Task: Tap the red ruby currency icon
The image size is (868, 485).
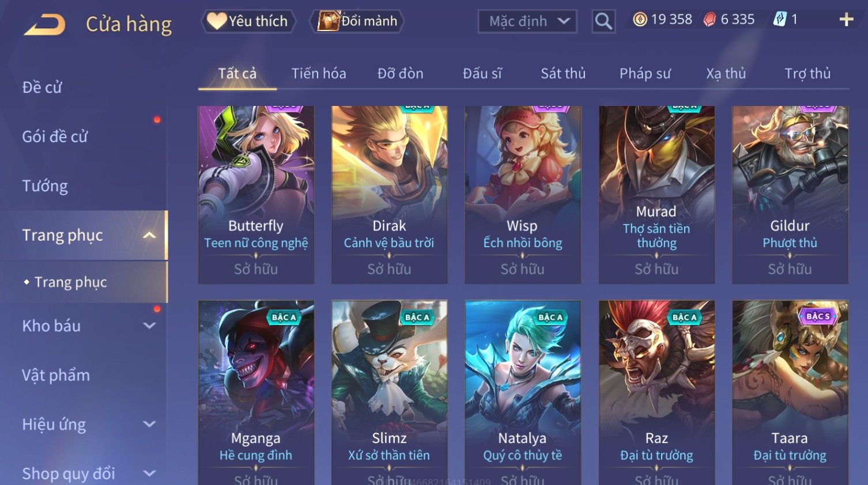Action: (x=710, y=20)
